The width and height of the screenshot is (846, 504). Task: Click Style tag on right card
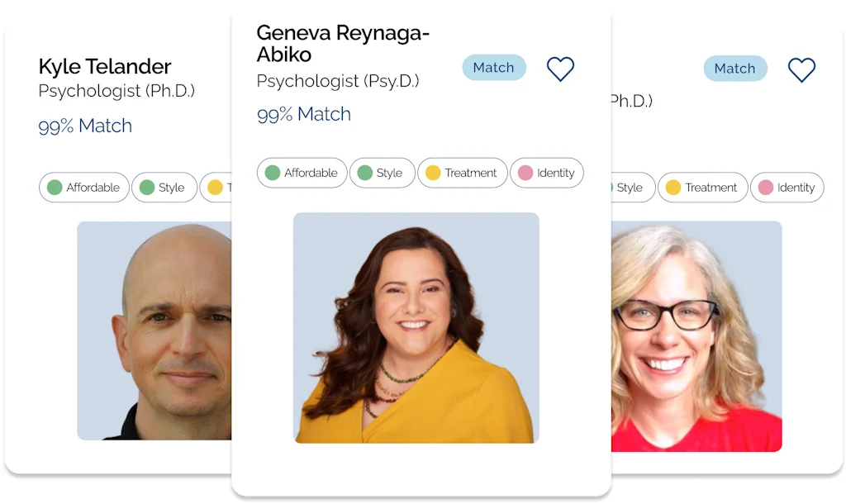coord(631,188)
